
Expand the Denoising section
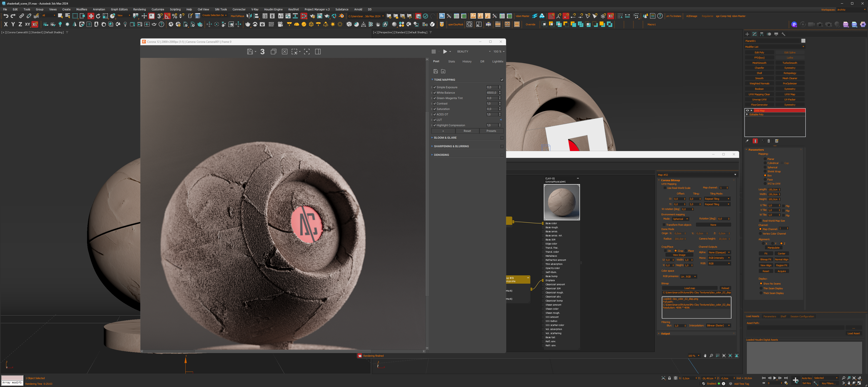(432, 155)
